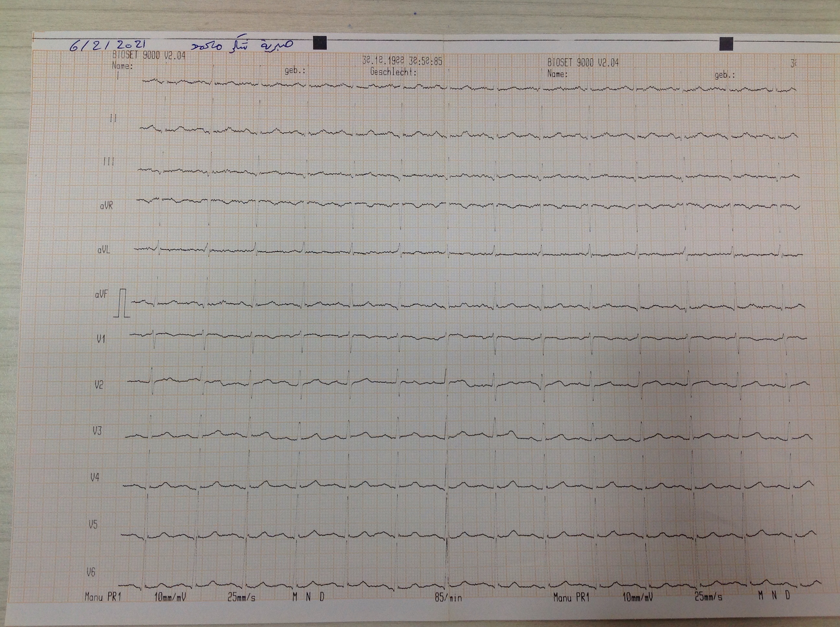Click the aVR lead label
840x627 pixels.
106,206
